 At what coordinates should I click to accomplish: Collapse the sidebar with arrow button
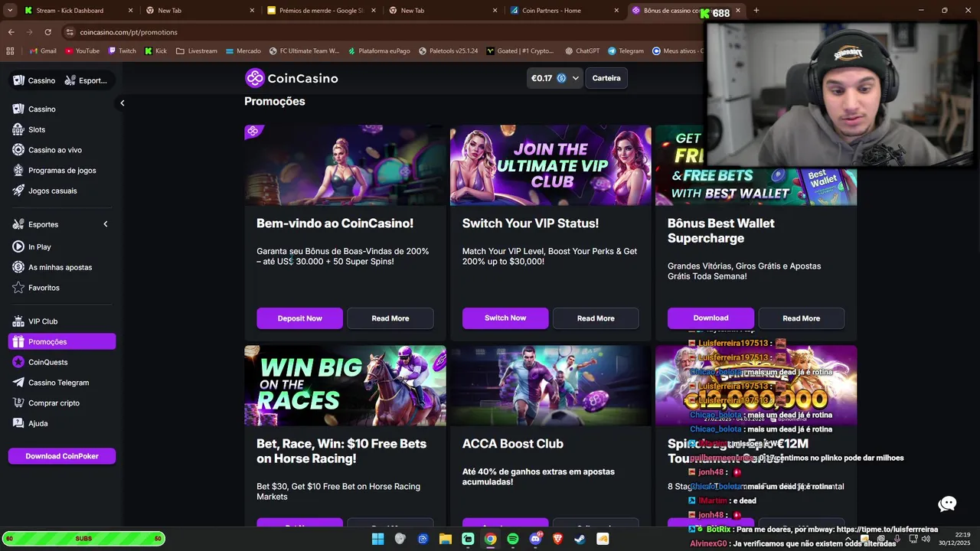tap(122, 103)
